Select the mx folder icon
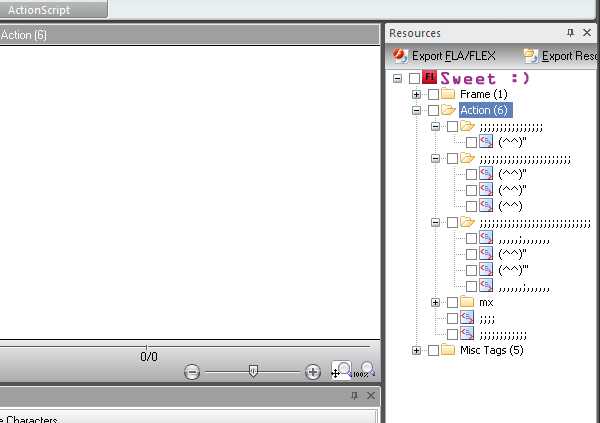The width and height of the screenshot is (600, 423). point(467,302)
